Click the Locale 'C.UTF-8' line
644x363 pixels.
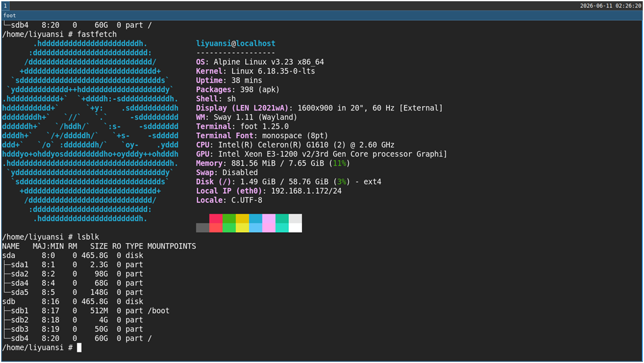coord(229,201)
